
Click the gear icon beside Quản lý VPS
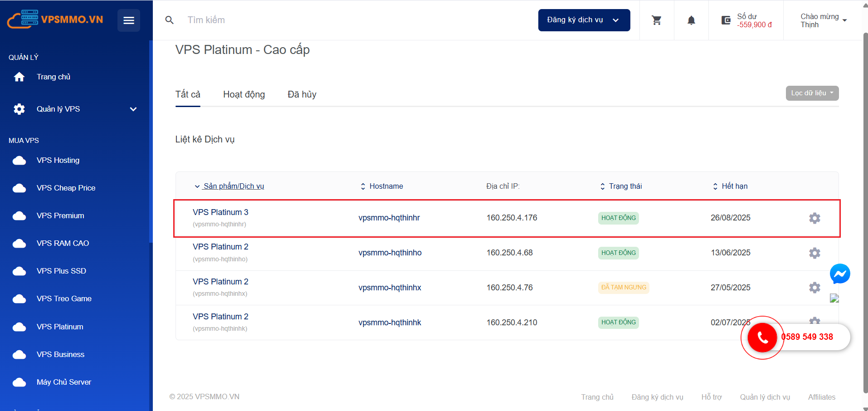coord(19,109)
